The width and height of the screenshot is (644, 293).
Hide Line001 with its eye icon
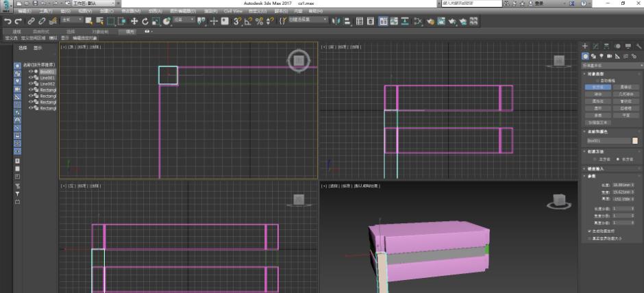pos(31,77)
